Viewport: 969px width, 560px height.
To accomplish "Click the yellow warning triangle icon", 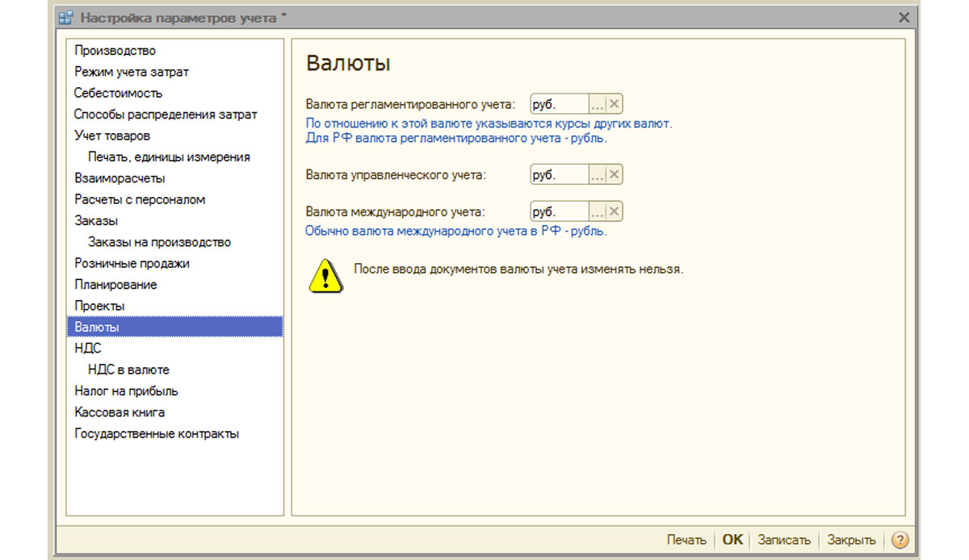I will pyautogui.click(x=325, y=275).
